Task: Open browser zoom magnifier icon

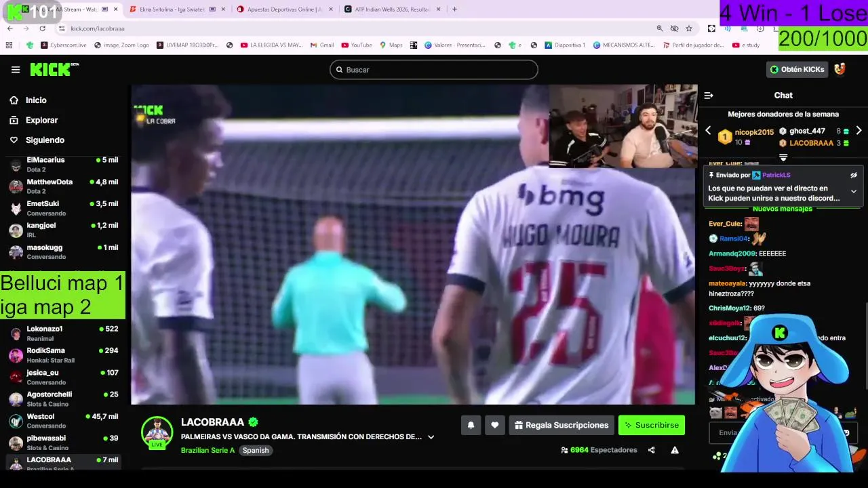Action: click(x=660, y=28)
